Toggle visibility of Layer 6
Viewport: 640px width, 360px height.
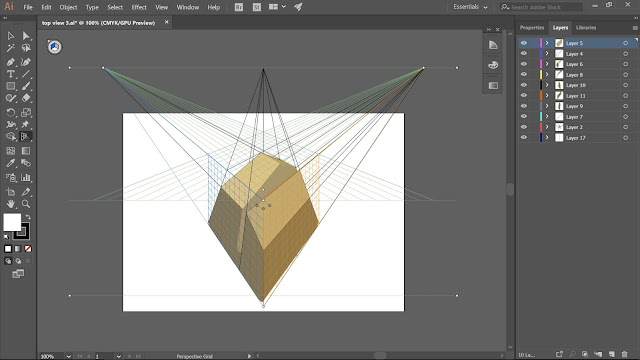[x=524, y=64]
